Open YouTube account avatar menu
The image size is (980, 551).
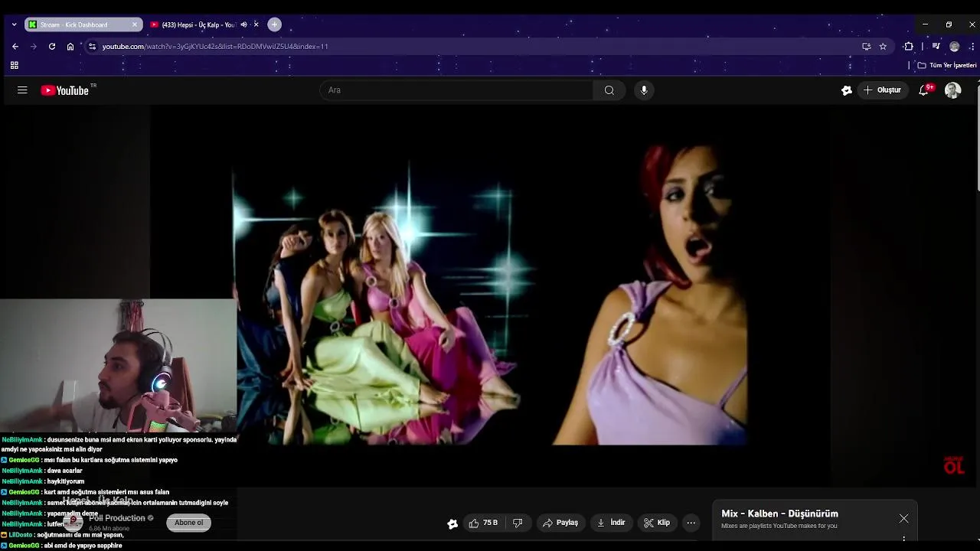(952, 90)
